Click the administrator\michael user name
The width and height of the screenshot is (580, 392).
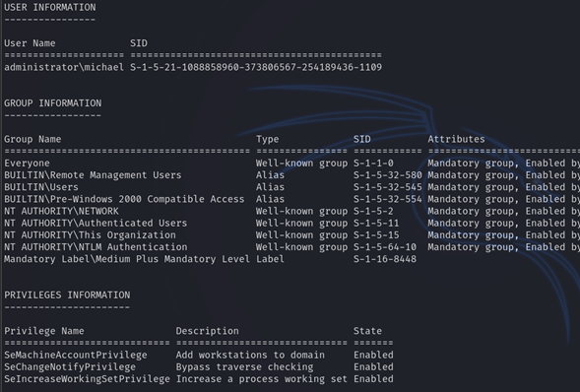click(x=64, y=67)
